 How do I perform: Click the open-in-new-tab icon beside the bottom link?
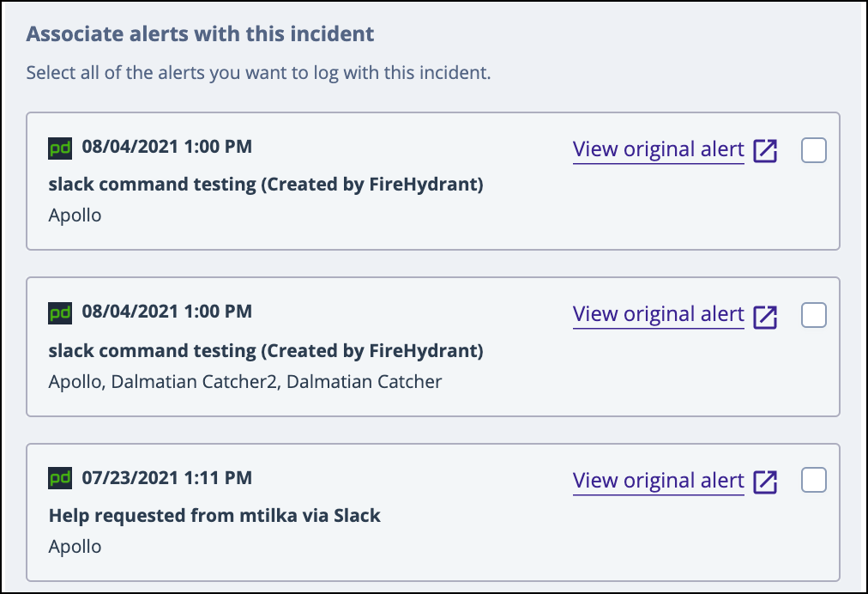click(x=766, y=480)
